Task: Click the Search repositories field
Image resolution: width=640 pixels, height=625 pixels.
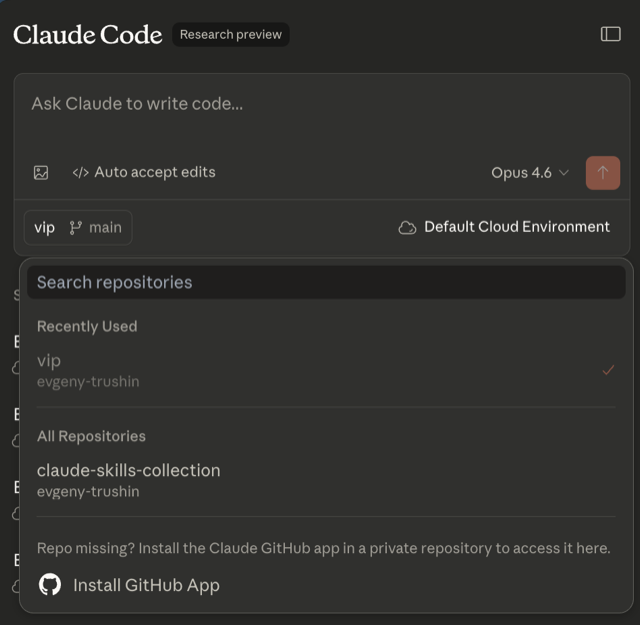Action: [x=326, y=282]
